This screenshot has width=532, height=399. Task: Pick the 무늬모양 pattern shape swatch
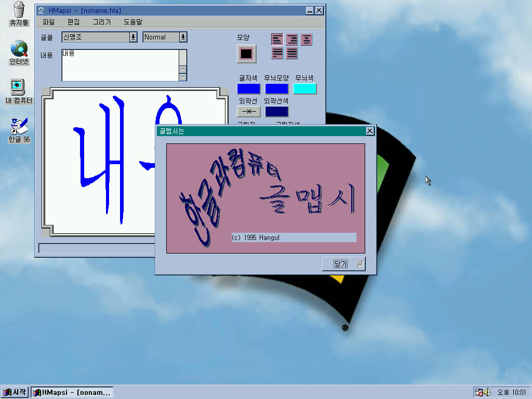click(x=276, y=88)
